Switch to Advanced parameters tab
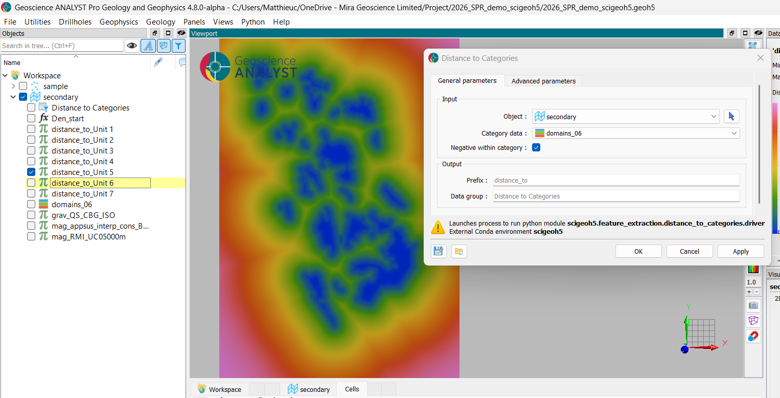This screenshot has width=780, height=398. click(543, 81)
